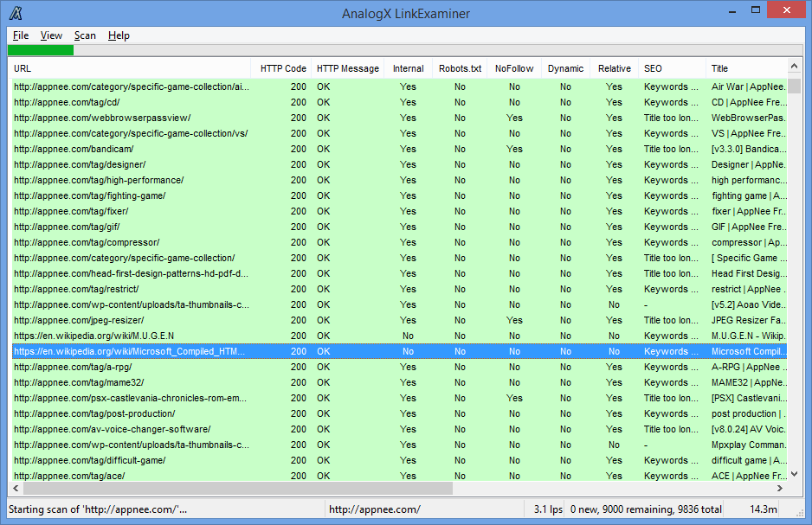Select the appnee.com/tag/cd/ row

[399, 102]
